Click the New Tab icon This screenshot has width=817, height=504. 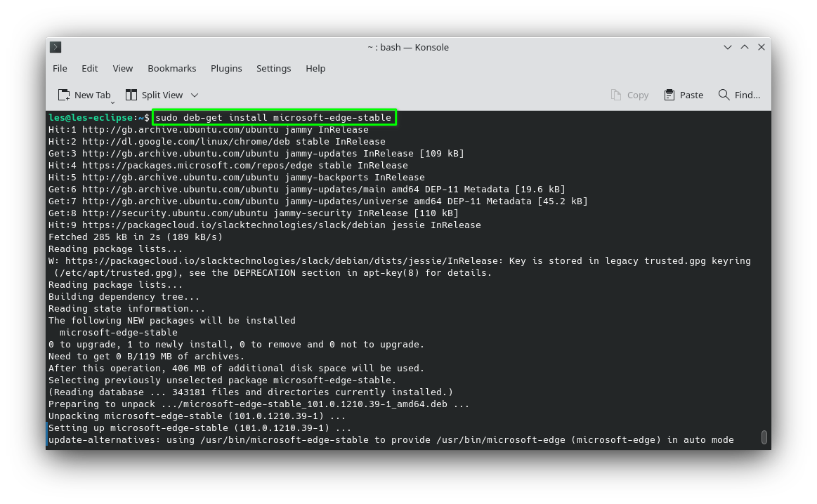(x=63, y=95)
